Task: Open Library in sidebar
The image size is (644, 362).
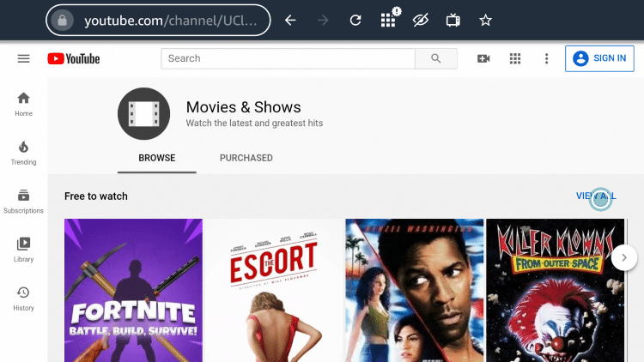Action: [x=23, y=250]
